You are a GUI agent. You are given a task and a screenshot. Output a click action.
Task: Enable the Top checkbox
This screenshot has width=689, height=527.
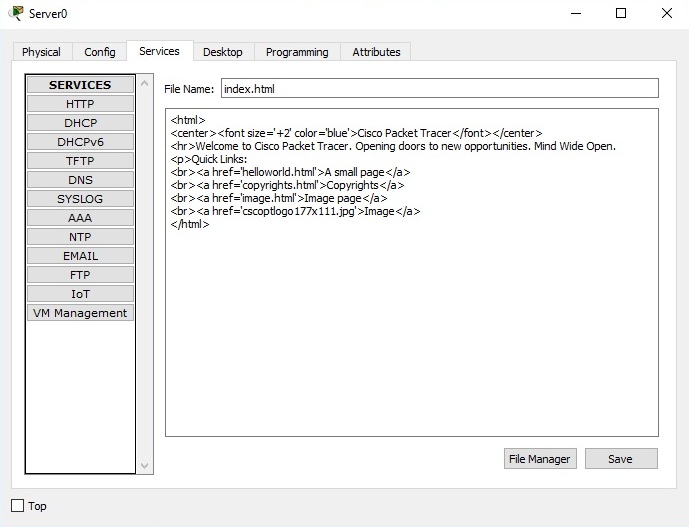click(18, 505)
